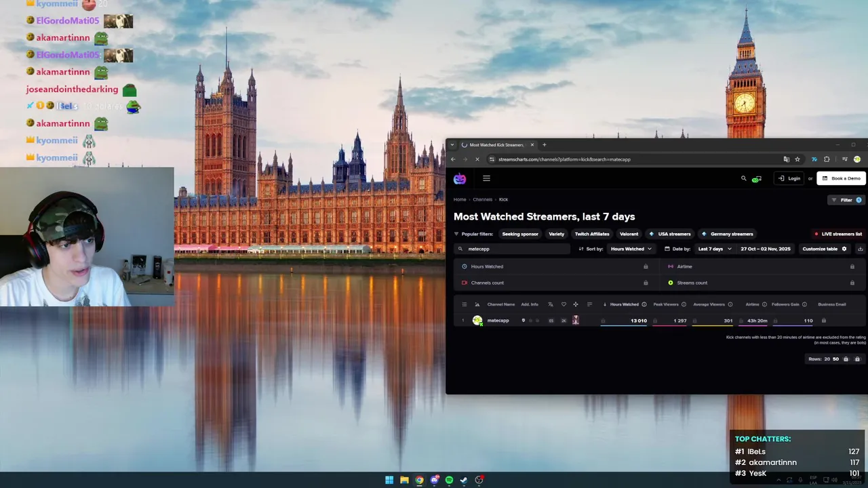The height and width of the screenshot is (488, 868).
Task: Toggle the Seeking sponsor popular filter
Action: pos(520,234)
